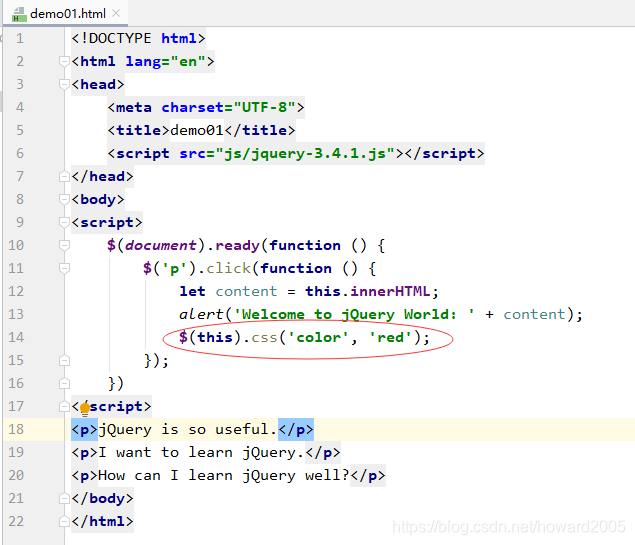Fold the document ready function on line 10
635x545 pixels.
point(64,245)
